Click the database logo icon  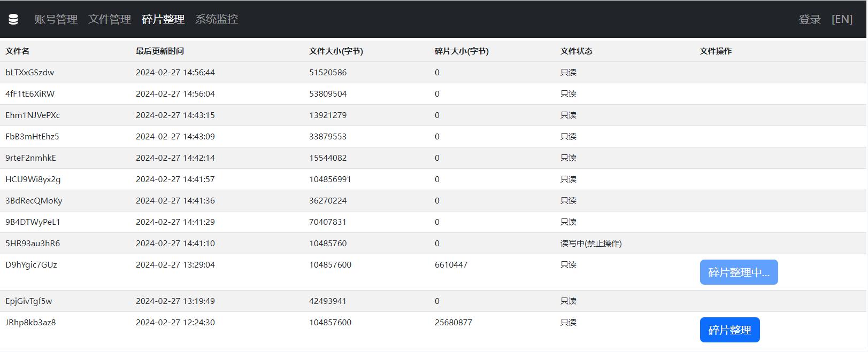coord(13,19)
